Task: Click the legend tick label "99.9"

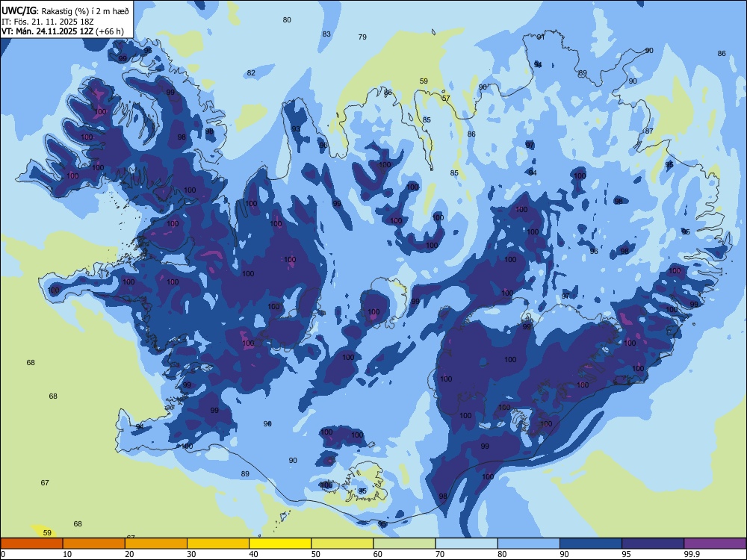Action: pos(691,554)
